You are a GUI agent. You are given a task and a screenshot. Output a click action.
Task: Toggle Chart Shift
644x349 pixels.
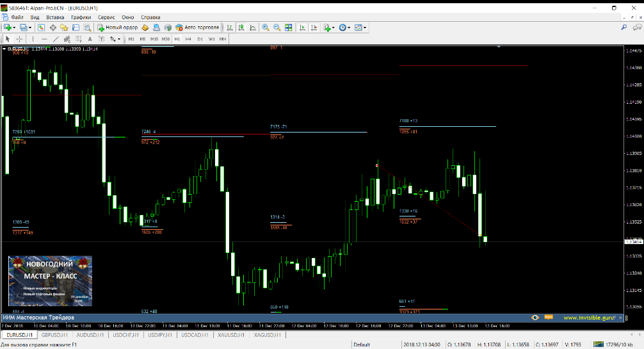[x=314, y=28]
